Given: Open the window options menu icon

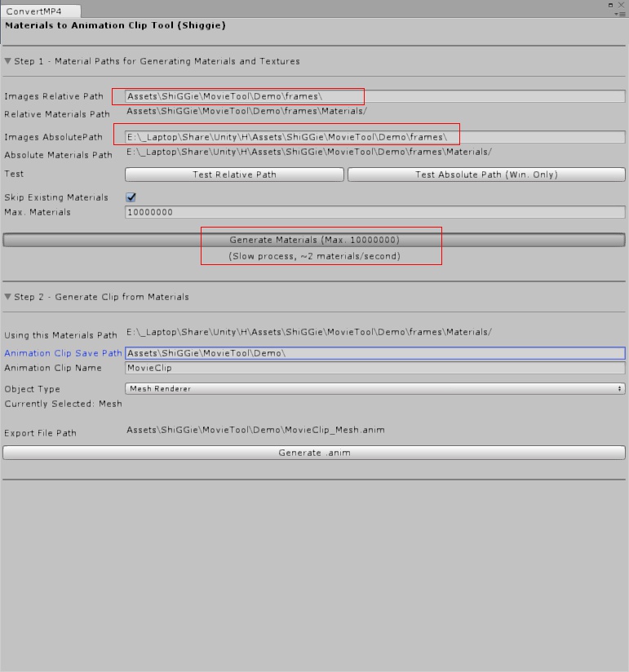Looking at the screenshot, I should coord(620,14).
